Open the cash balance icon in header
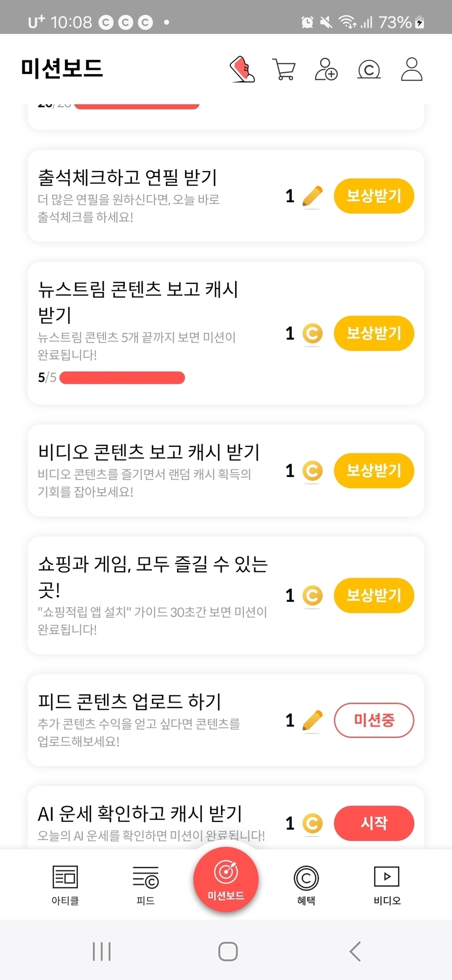The height and width of the screenshot is (980, 452). (369, 69)
